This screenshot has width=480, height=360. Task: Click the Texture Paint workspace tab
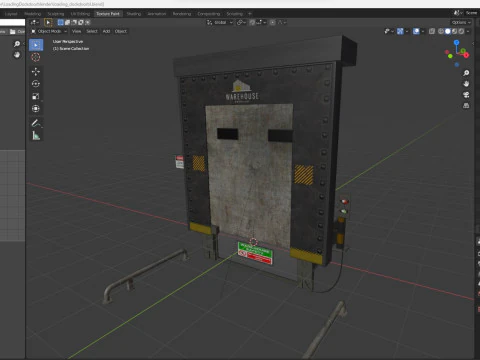(108, 14)
